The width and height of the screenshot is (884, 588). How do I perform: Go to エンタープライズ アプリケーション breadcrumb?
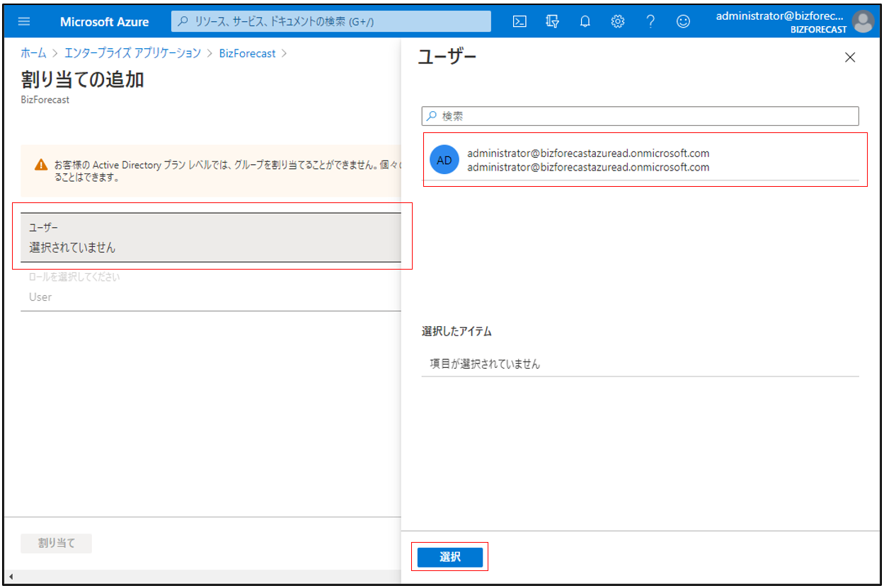tap(132, 53)
